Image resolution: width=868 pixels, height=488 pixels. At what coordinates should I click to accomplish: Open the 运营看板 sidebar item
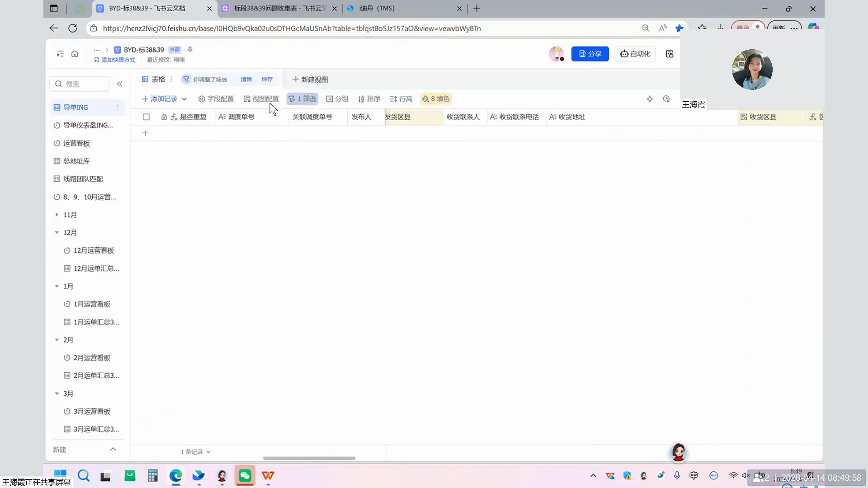pyautogui.click(x=76, y=144)
